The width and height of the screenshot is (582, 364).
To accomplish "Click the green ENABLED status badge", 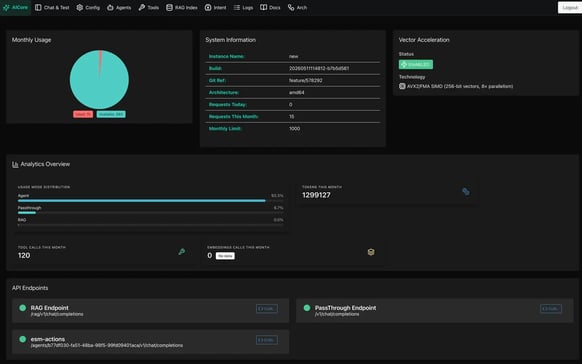I will click(416, 65).
